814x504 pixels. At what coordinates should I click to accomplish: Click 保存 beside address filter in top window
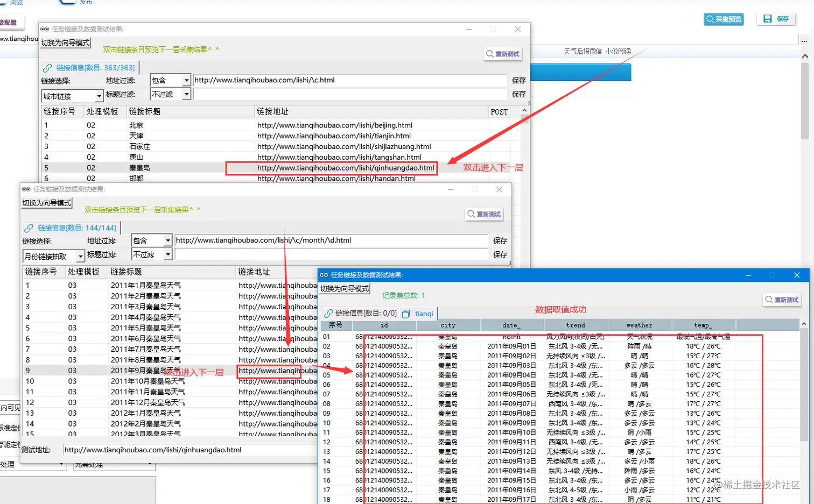click(x=518, y=80)
